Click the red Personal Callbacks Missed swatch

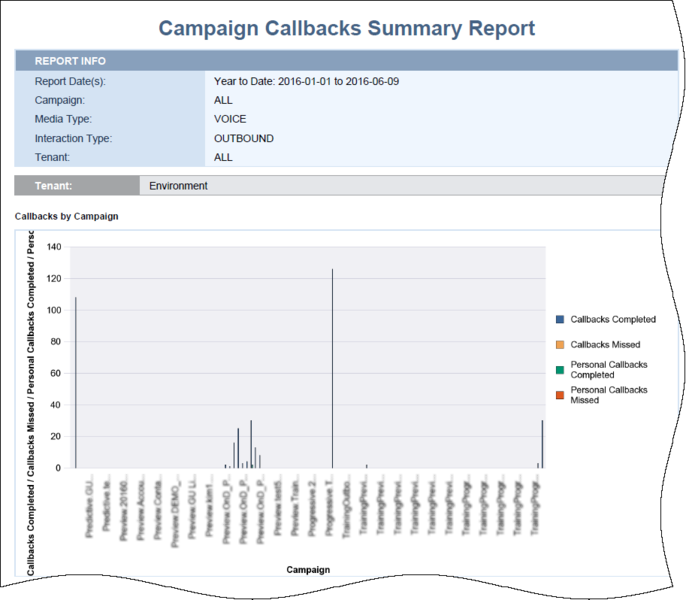(x=560, y=395)
